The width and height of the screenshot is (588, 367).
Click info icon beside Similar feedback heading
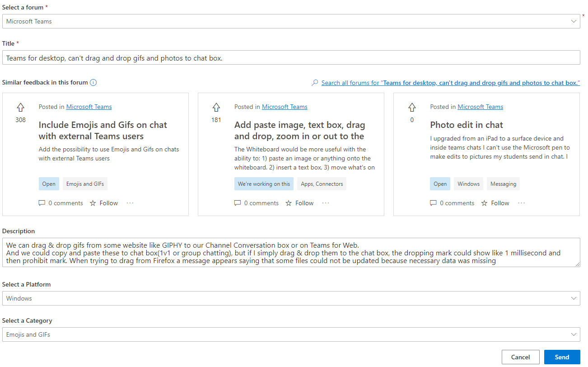[x=93, y=82]
